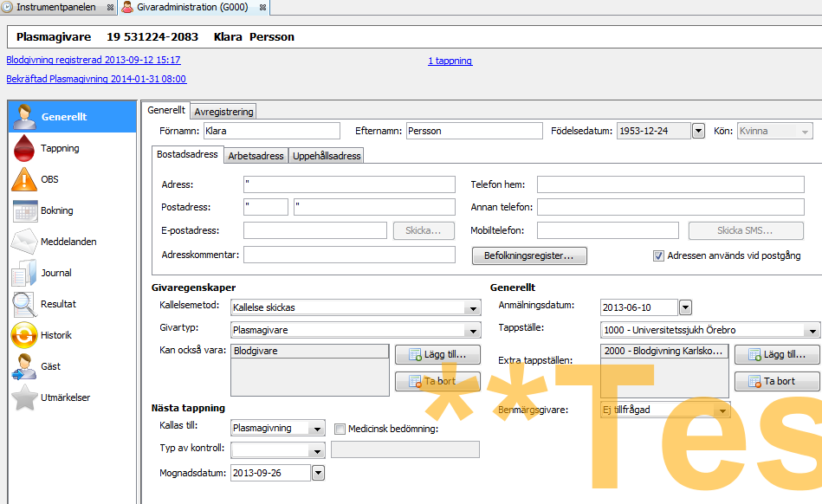Open the Generellt sidebar section icon
822x504 pixels.
point(24,116)
